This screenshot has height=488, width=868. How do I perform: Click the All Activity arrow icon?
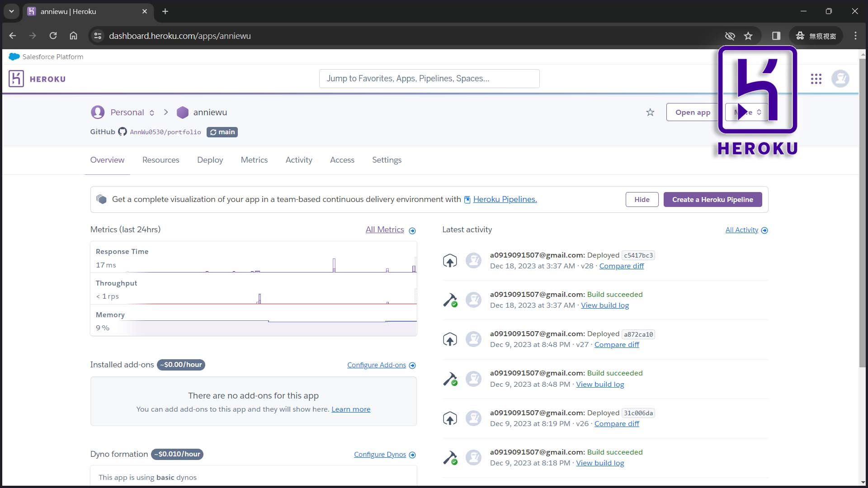coord(764,230)
